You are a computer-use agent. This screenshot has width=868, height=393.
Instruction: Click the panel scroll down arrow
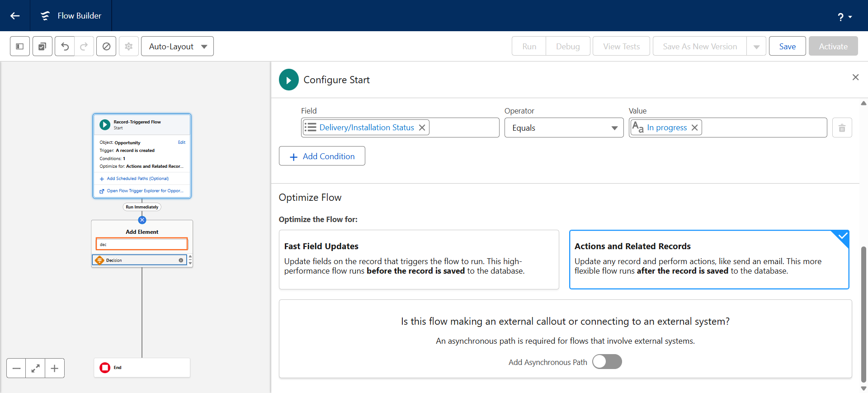(863, 388)
